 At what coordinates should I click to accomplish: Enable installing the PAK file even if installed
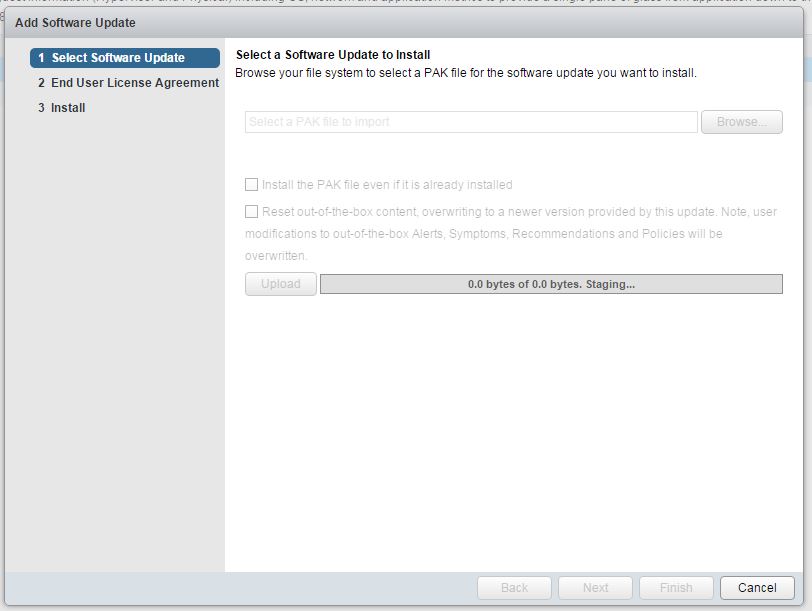coord(251,184)
